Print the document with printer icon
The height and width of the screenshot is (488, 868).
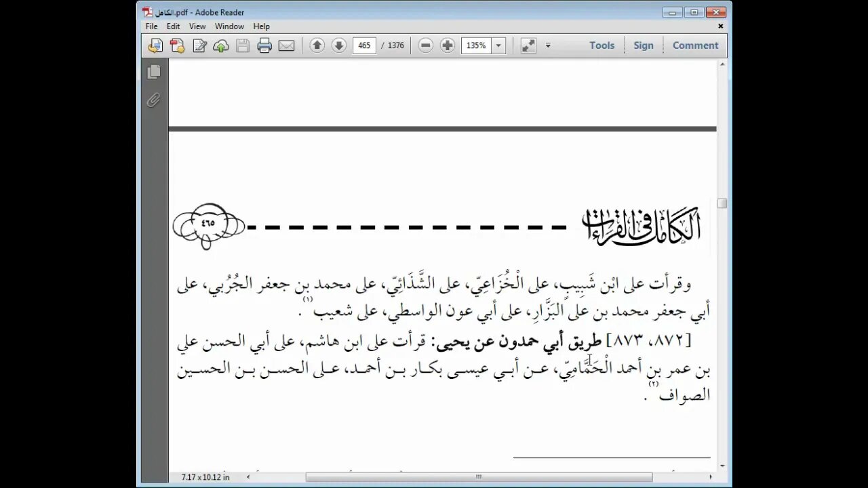pyautogui.click(x=264, y=45)
